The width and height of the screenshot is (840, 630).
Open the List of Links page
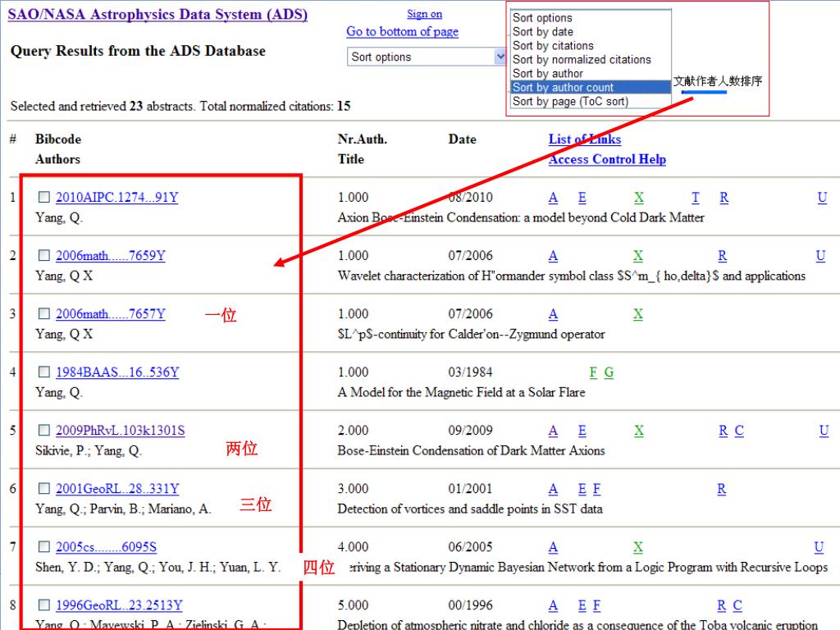point(584,139)
